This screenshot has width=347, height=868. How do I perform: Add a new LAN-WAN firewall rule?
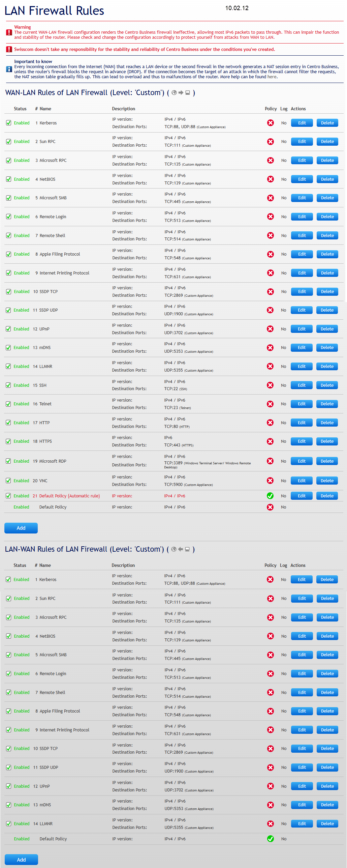21,860
